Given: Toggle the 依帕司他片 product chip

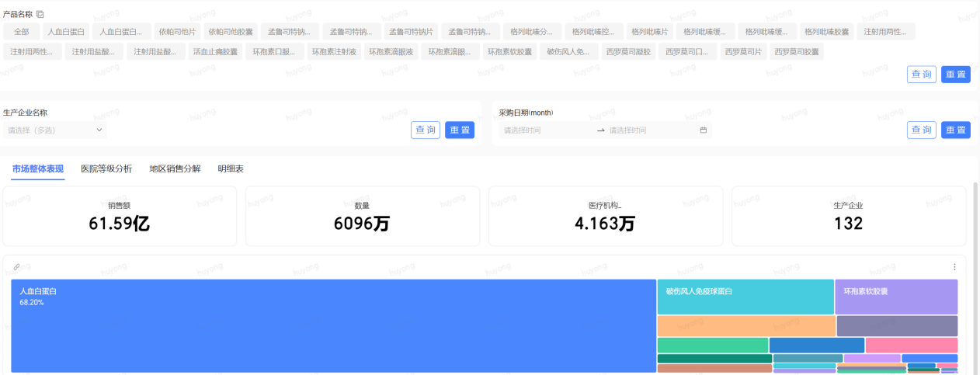Looking at the screenshot, I should 177,32.
